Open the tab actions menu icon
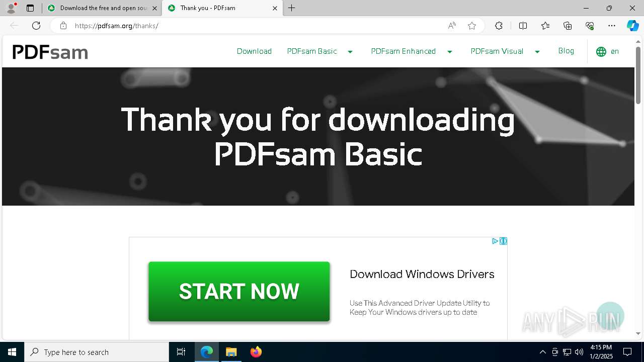Image resolution: width=644 pixels, height=362 pixels. 30,8
